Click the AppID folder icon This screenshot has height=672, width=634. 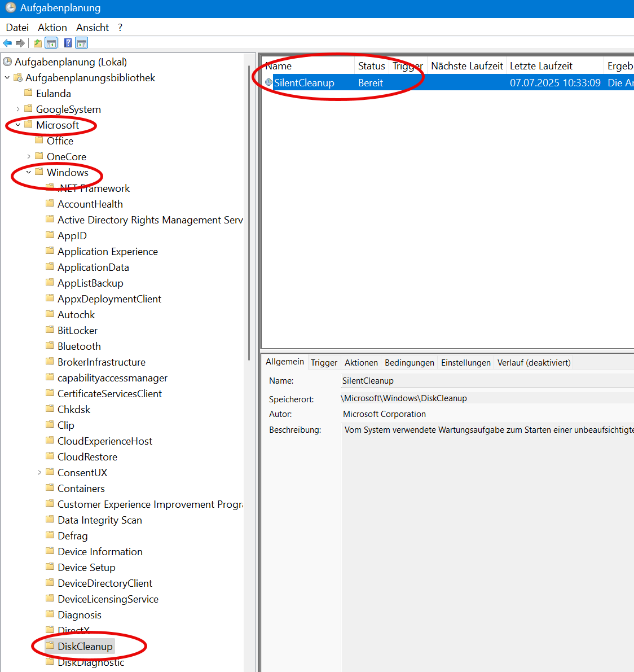click(x=50, y=235)
